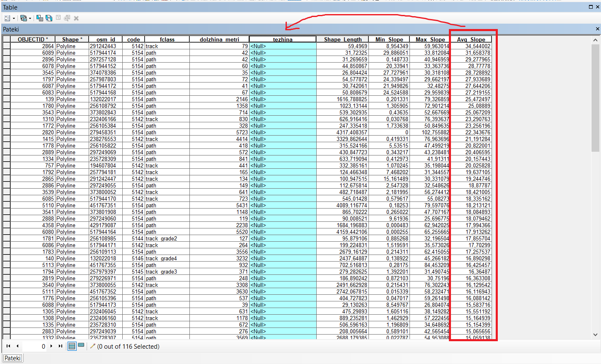Click the current record number field
Screen dimensions: 601x364
[34, 346]
